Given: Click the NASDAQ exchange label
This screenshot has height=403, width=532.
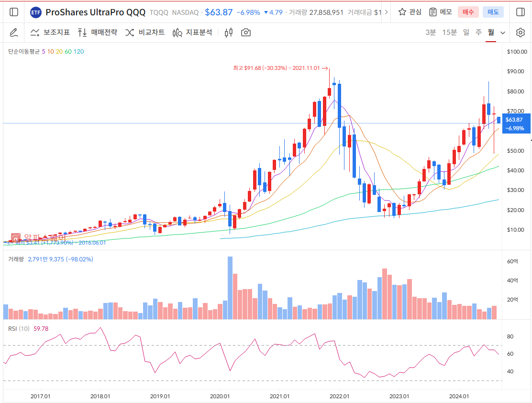Looking at the screenshot, I should (x=185, y=12).
